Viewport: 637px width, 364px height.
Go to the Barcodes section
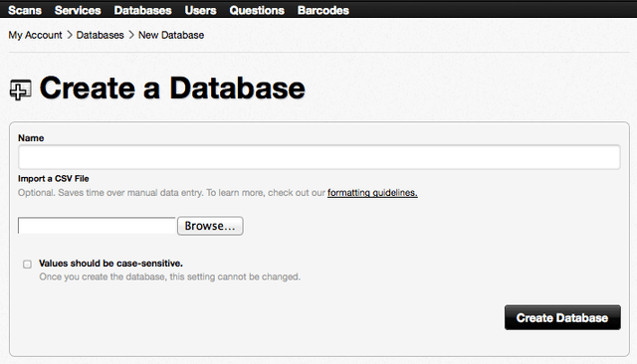click(322, 10)
